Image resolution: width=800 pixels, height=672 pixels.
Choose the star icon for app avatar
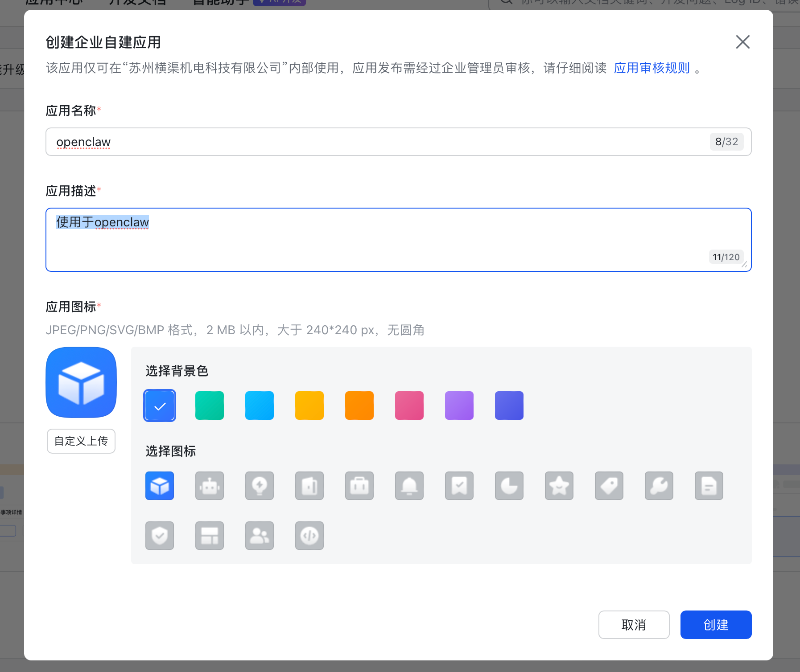559,486
